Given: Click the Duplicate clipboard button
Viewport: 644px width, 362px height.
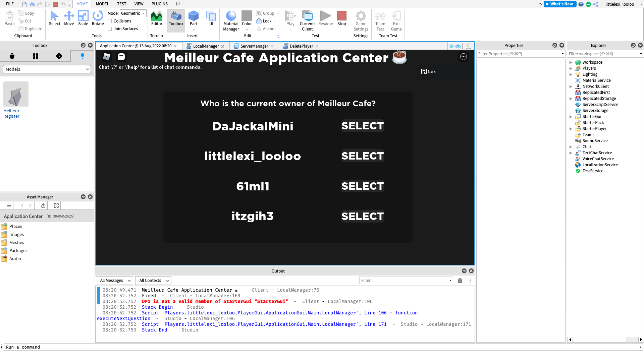Looking at the screenshot, I should pyautogui.click(x=30, y=29).
